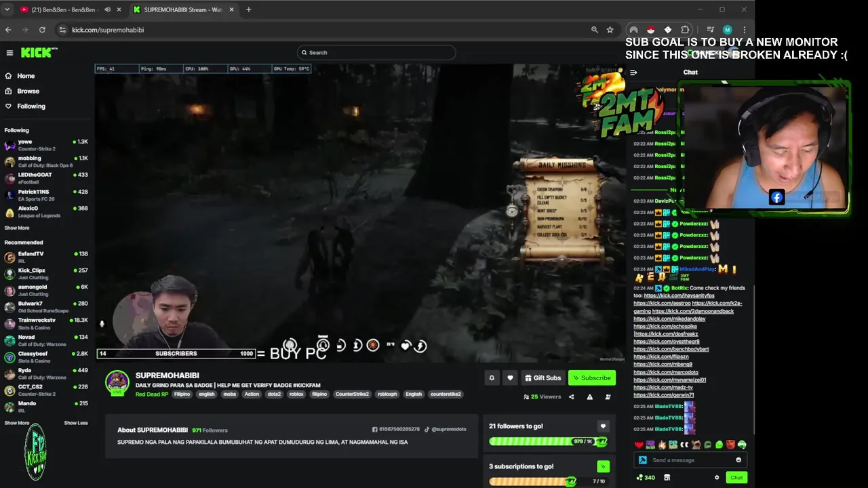Viewport: 868px width, 488px height.
Task: Open recommended channel Kick_Clipz
Action: tap(46, 274)
